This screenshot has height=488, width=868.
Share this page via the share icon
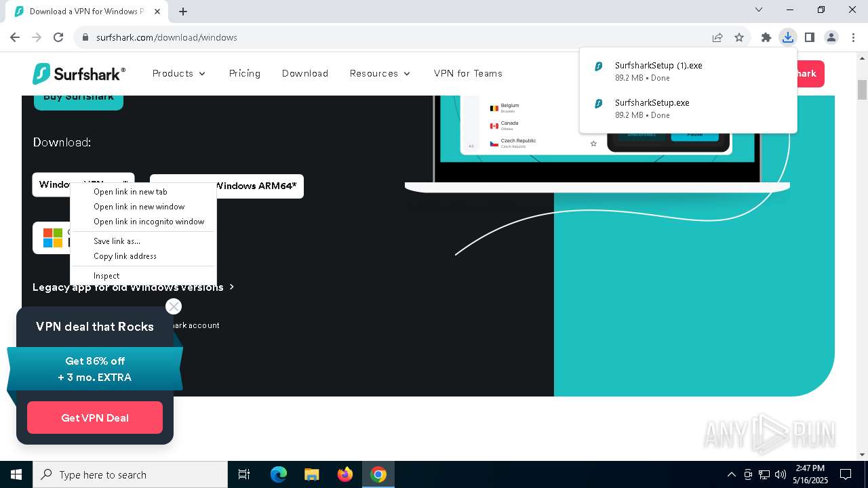[x=717, y=37]
